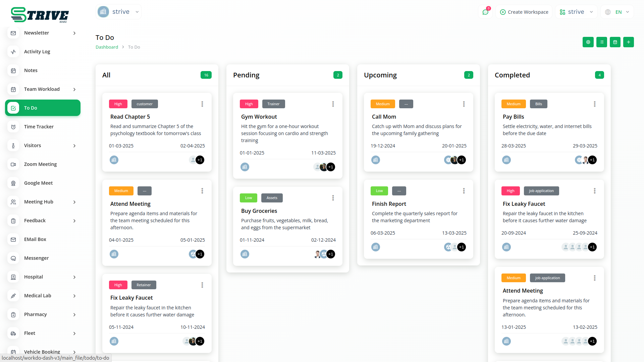This screenshot has height=362, width=644.
Task: Go to Activity Log in sidebar
Action: click(x=37, y=52)
